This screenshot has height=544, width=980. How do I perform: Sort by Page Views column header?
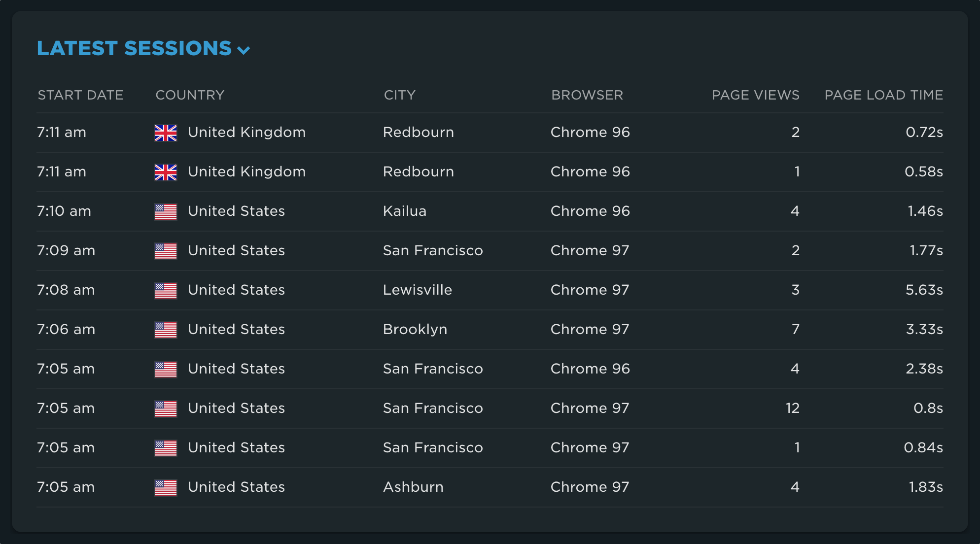click(x=755, y=95)
